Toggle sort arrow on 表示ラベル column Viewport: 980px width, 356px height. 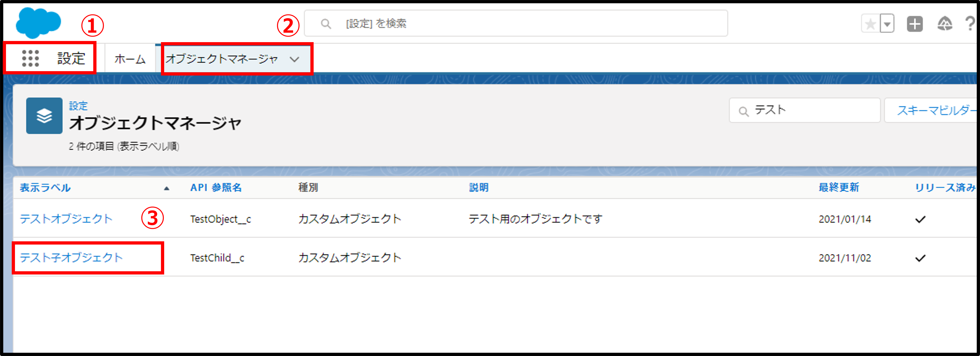click(166, 188)
